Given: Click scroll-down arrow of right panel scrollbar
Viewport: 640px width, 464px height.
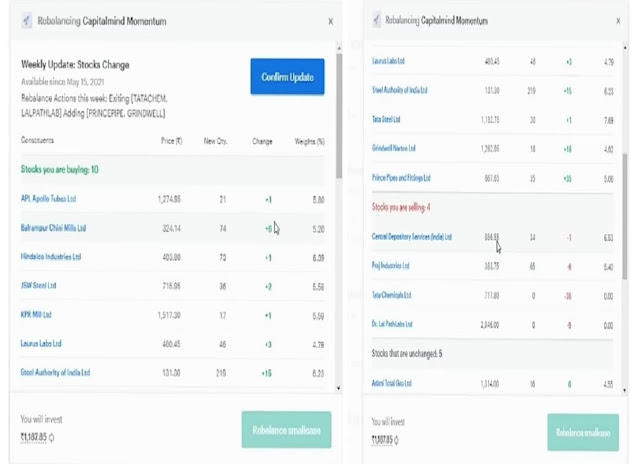Looking at the screenshot, I should (x=625, y=391).
